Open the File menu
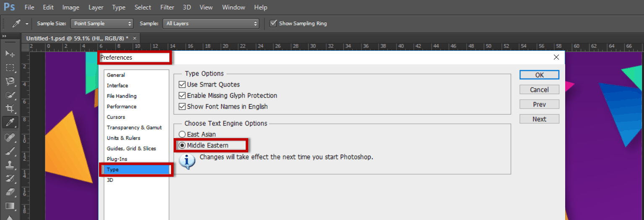The image size is (644, 220). coord(29,8)
